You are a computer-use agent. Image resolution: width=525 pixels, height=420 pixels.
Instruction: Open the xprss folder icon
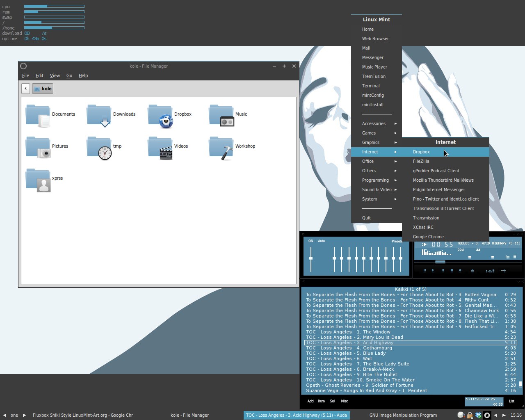coord(38,180)
